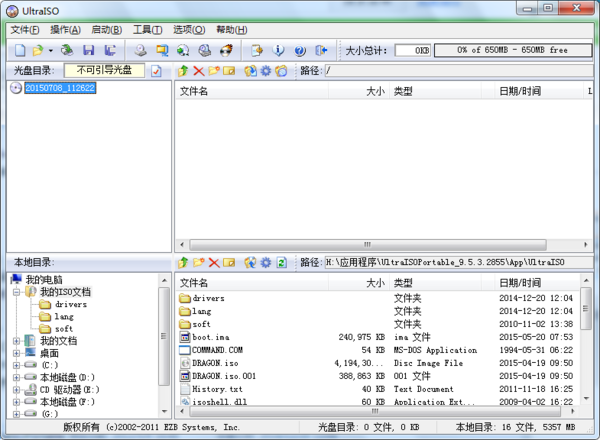Select the boot.ima file row

(377, 337)
